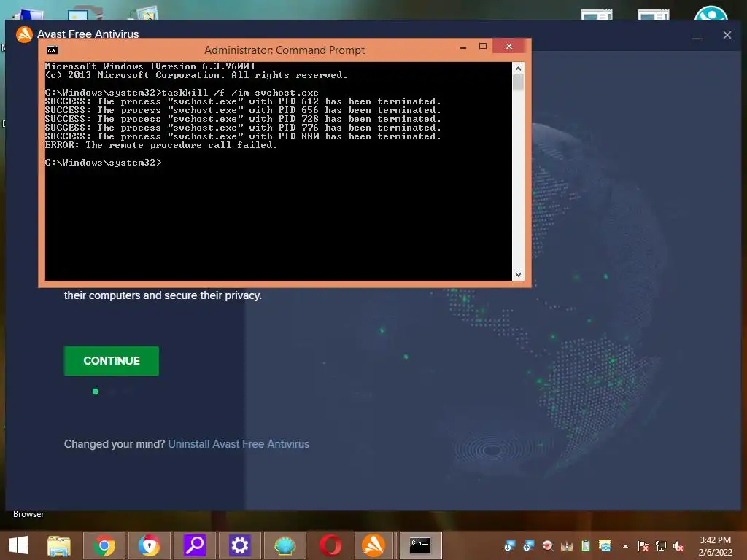747x560 pixels.
Task: Click Uninstall Avast Free Antivirus link
Action: [x=239, y=444]
